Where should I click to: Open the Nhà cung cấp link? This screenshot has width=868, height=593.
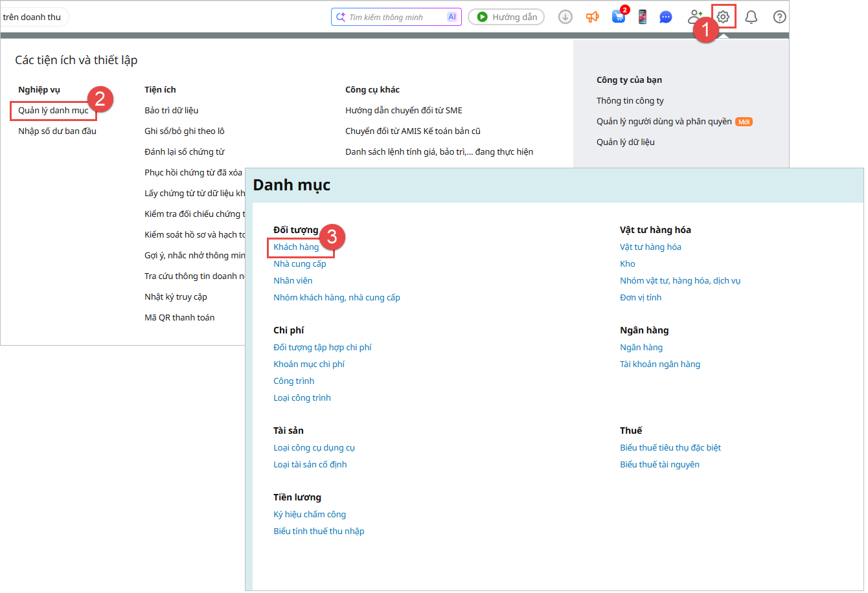tap(300, 264)
